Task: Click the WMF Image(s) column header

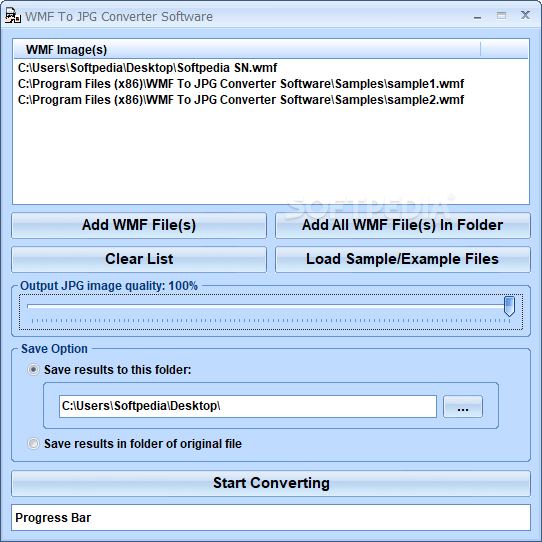Action: (247, 49)
